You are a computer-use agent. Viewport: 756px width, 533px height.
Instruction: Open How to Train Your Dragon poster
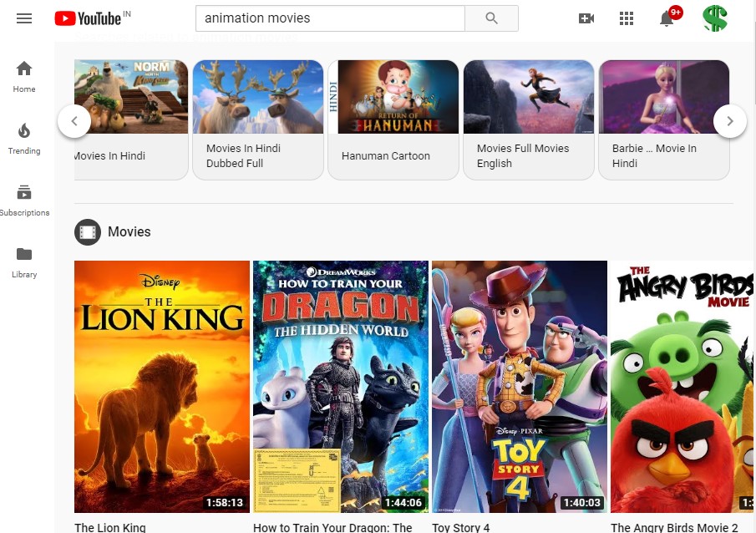click(x=341, y=386)
